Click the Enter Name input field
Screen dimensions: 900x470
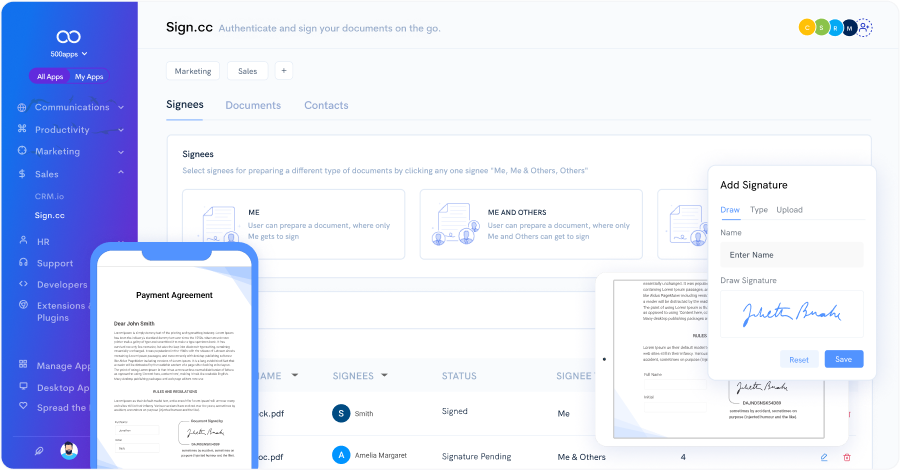coord(792,255)
